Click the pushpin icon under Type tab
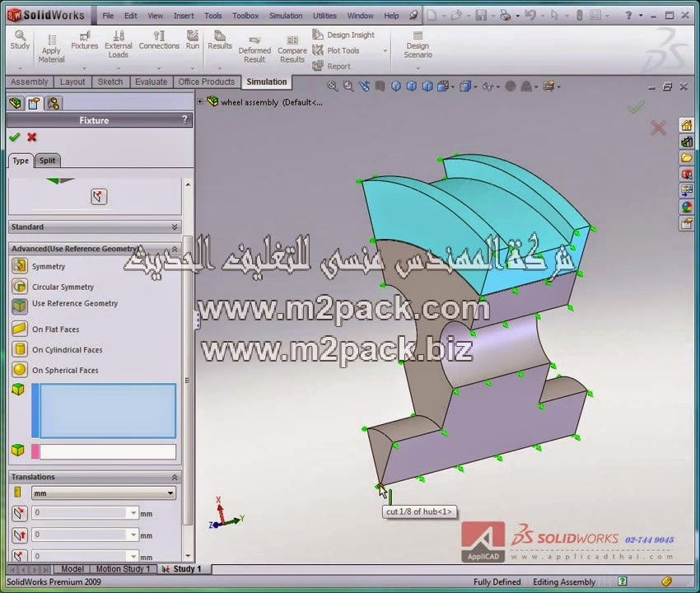This screenshot has height=593, width=700. pos(99,197)
